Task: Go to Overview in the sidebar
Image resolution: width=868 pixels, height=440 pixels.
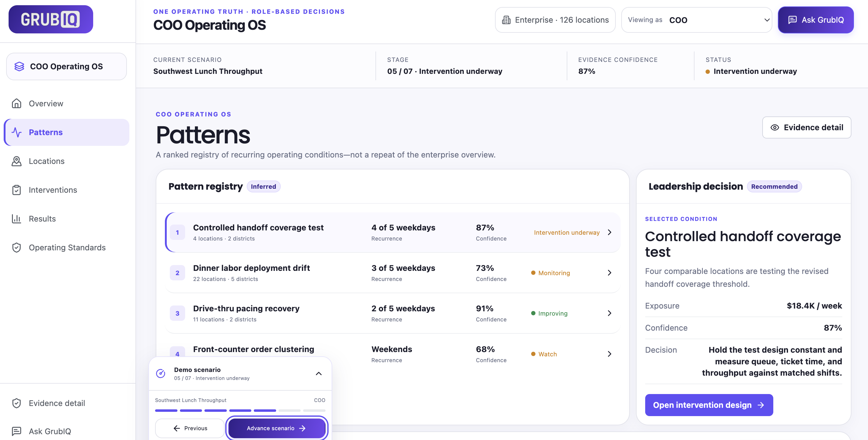Action: coord(67,104)
